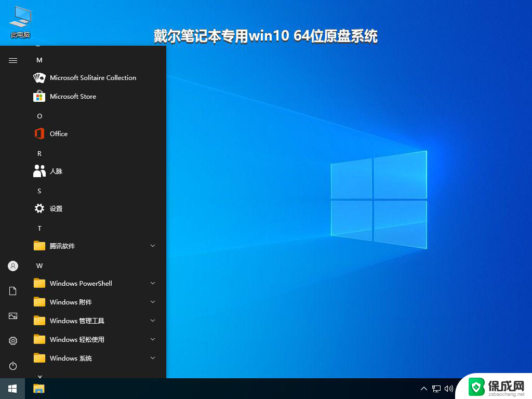Open Settings gear in Start sidebar
Viewport: 532px width, 399px height.
click(x=13, y=341)
